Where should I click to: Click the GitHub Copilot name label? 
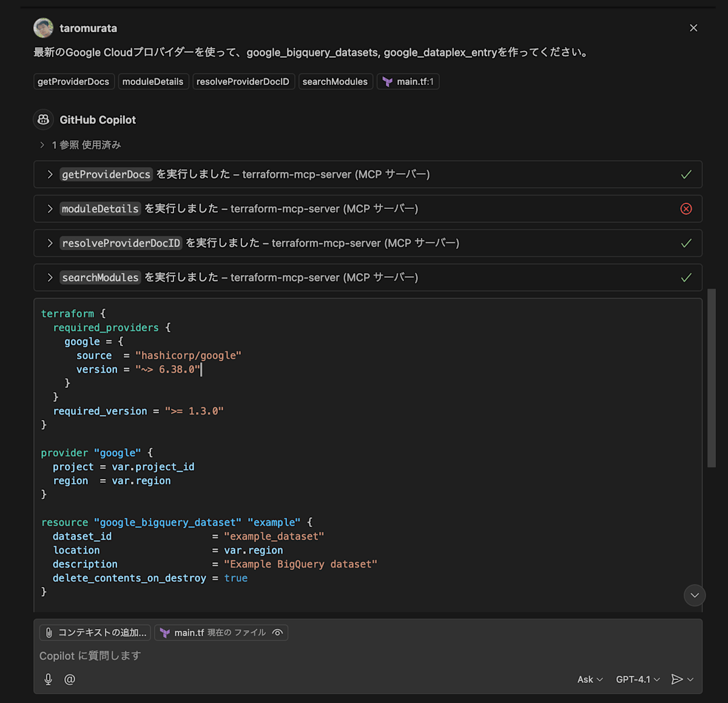(x=98, y=120)
